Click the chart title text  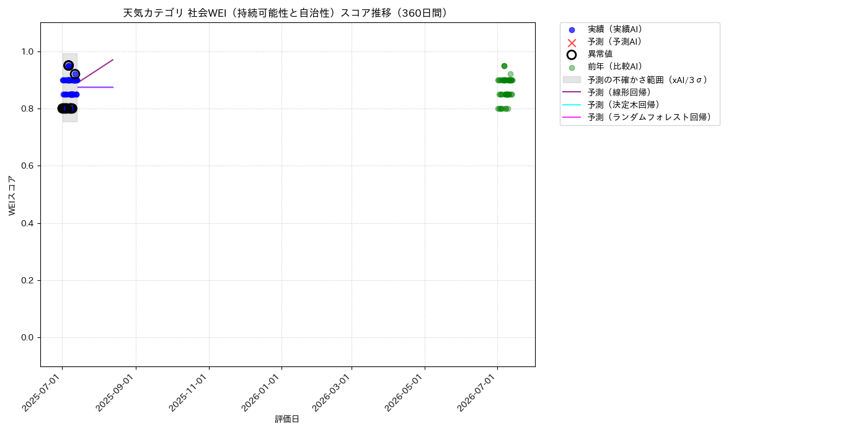(288, 13)
